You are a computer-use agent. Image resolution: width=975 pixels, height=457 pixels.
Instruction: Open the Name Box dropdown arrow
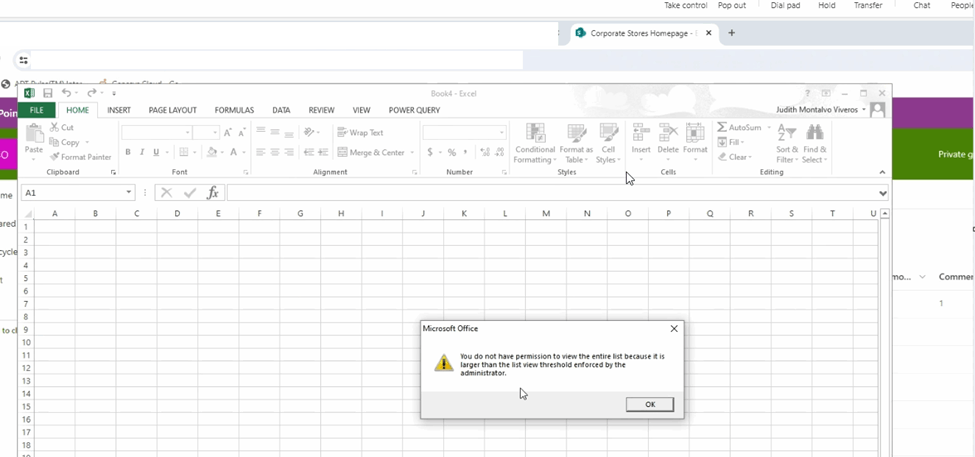coord(129,193)
